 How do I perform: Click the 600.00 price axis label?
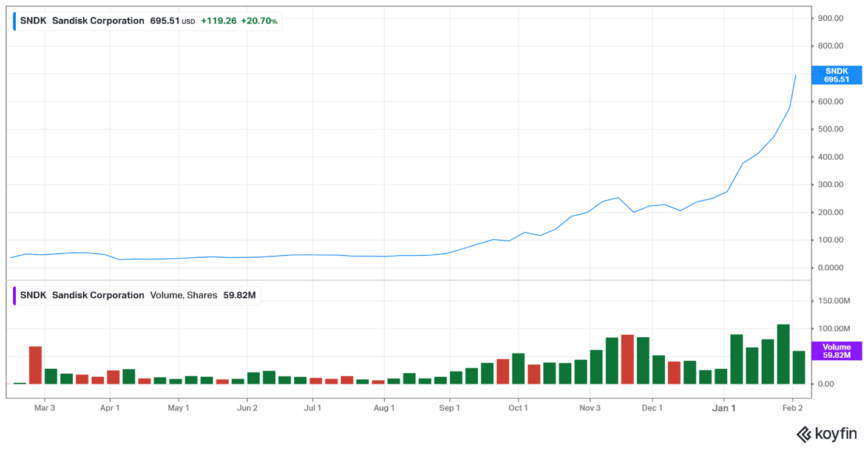[831, 101]
